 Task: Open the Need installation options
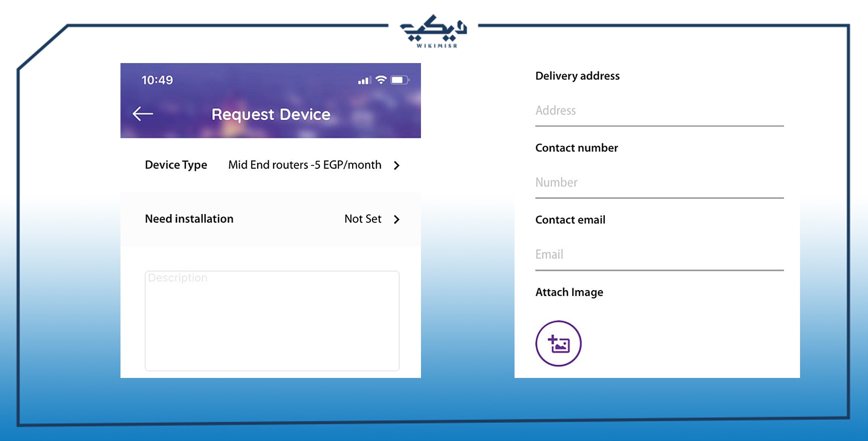pyautogui.click(x=396, y=219)
